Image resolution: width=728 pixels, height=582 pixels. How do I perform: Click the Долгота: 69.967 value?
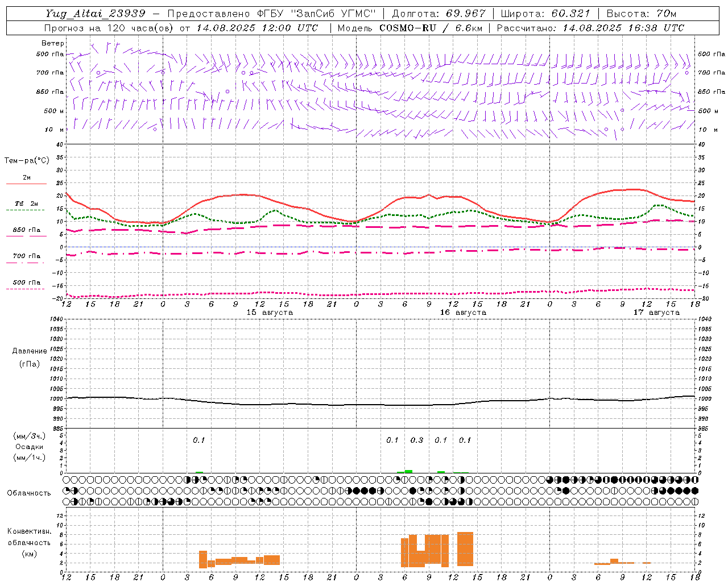coord(439,14)
